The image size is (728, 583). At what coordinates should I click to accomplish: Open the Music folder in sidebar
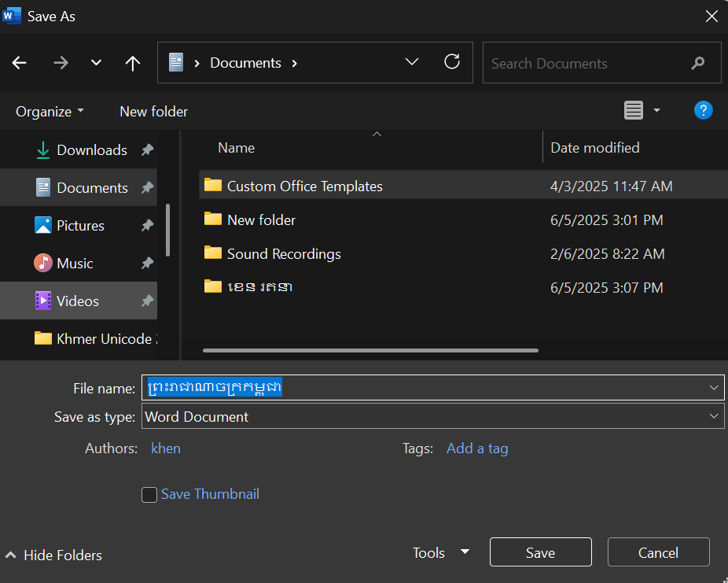[x=75, y=264]
